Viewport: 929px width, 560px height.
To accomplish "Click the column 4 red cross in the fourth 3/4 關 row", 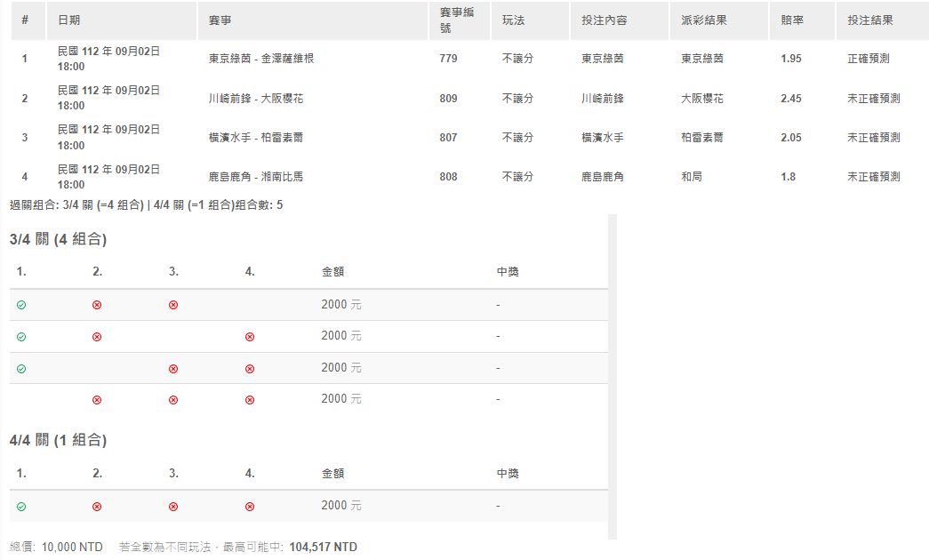I will click(x=250, y=400).
